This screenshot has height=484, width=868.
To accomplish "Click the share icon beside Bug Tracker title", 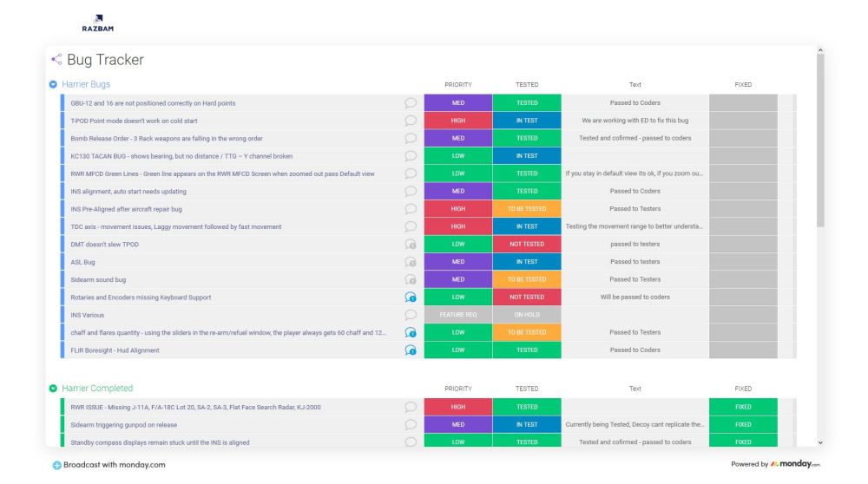I will (57, 60).
